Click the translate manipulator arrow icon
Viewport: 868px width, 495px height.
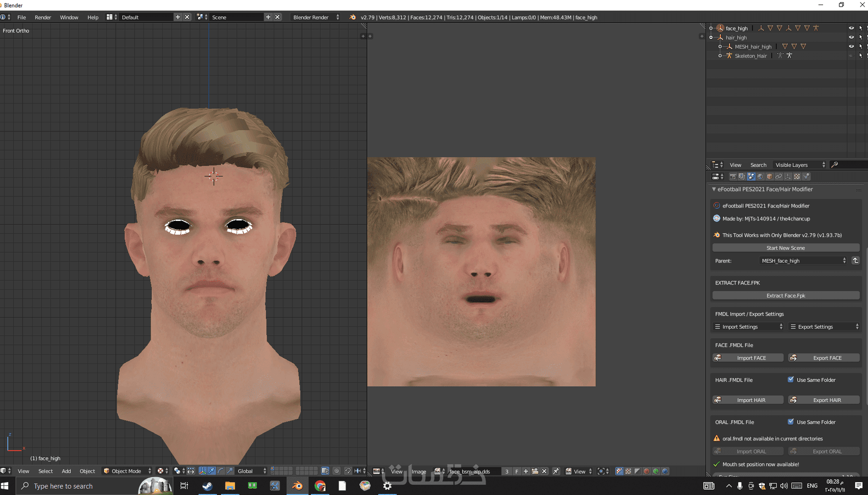pos(212,471)
